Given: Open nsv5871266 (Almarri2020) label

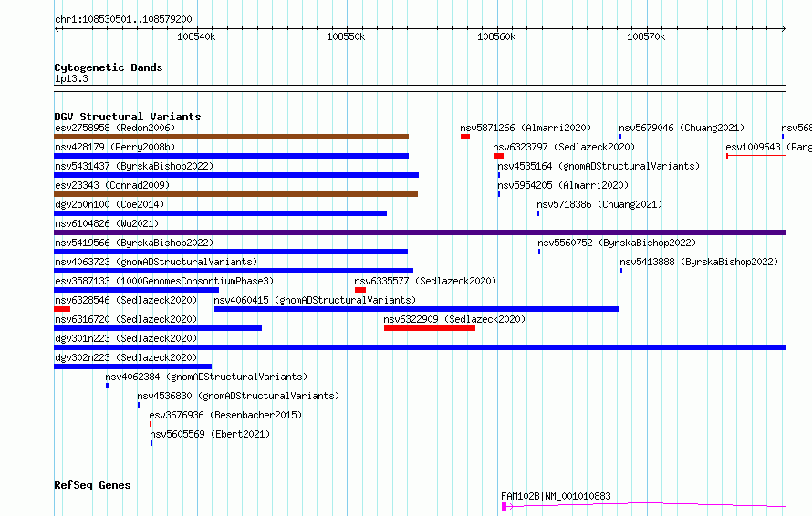Looking at the screenshot, I should click(x=526, y=128).
